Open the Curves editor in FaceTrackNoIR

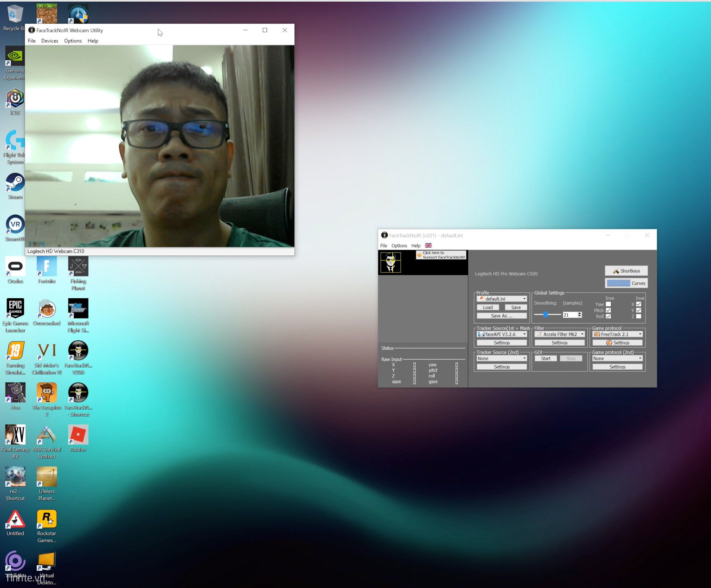pos(626,283)
